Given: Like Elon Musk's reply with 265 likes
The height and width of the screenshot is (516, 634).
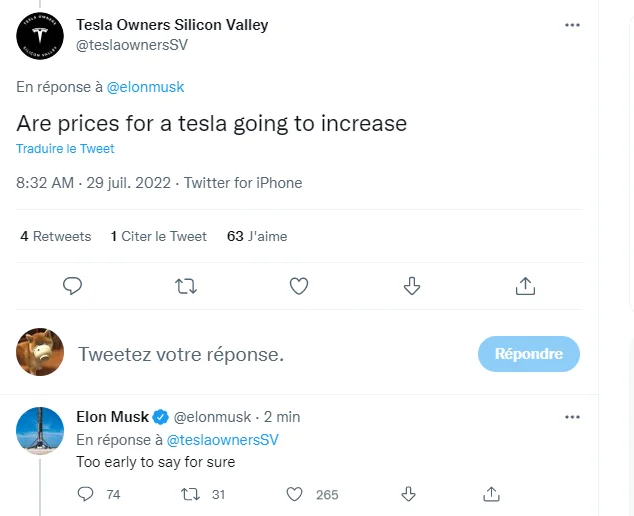Looking at the screenshot, I should pyautogui.click(x=295, y=494).
